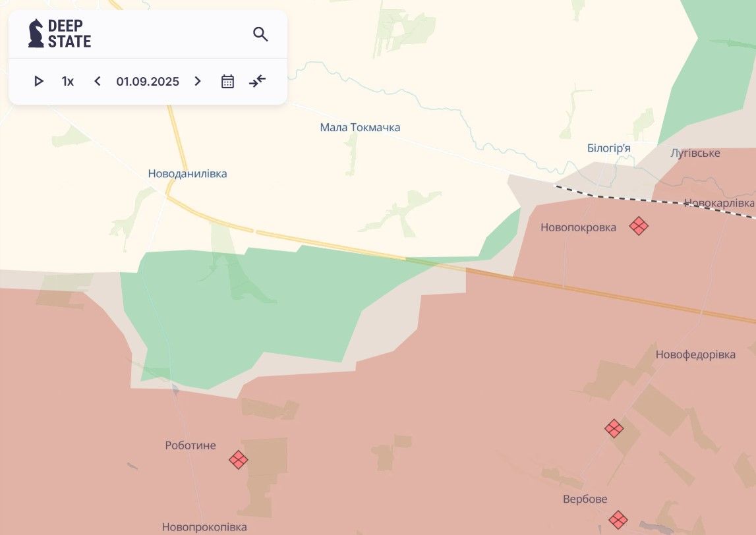Viewport: 756px width, 535px height.
Task: Toggle the compare arrows icon
Action: coord(257,82)
